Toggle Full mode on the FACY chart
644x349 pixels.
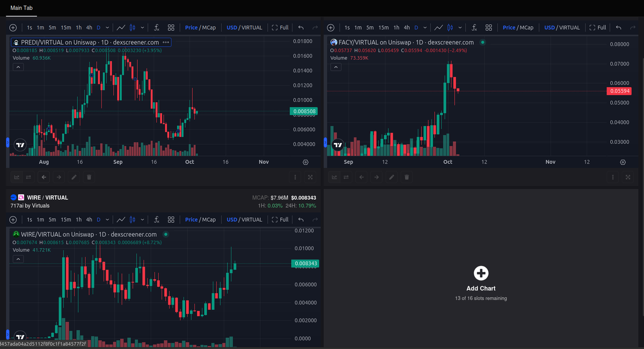[598, 27]
